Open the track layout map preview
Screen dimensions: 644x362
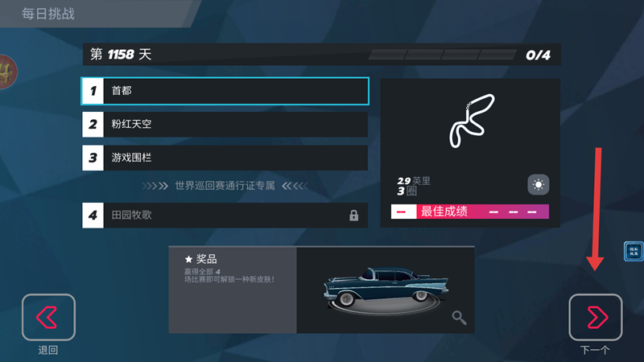click(472, 121)
